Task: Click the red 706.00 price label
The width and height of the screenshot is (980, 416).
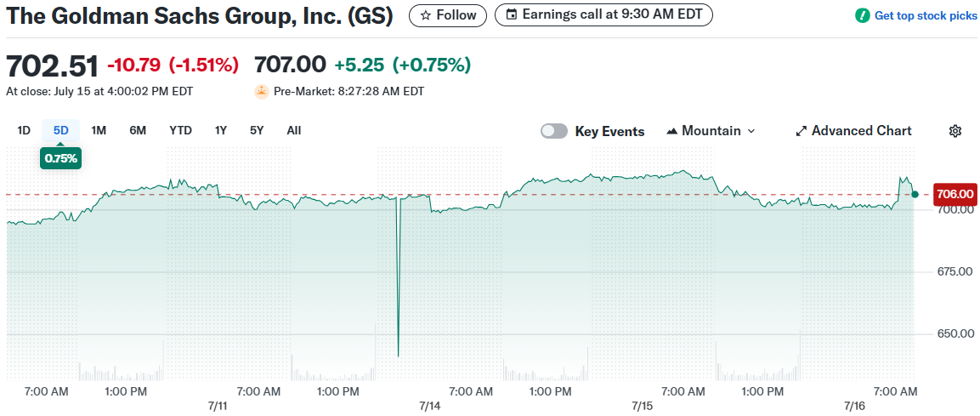Action: tap(955, 194)
